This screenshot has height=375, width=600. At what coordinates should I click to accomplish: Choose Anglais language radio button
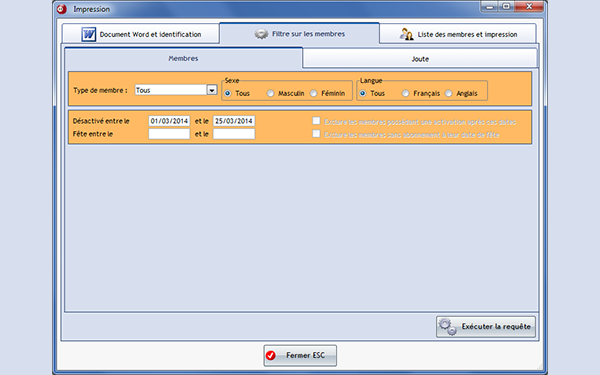pyautogui.click(x=448, y=93)
